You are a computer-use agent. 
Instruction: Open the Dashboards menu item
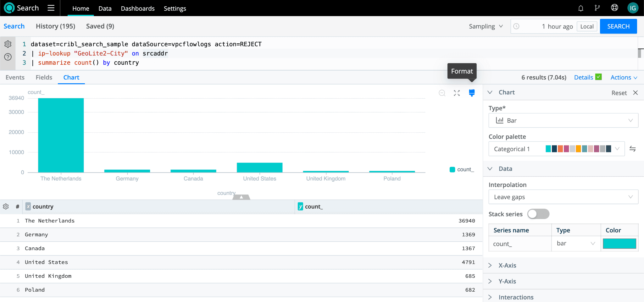tap(138, 8)
